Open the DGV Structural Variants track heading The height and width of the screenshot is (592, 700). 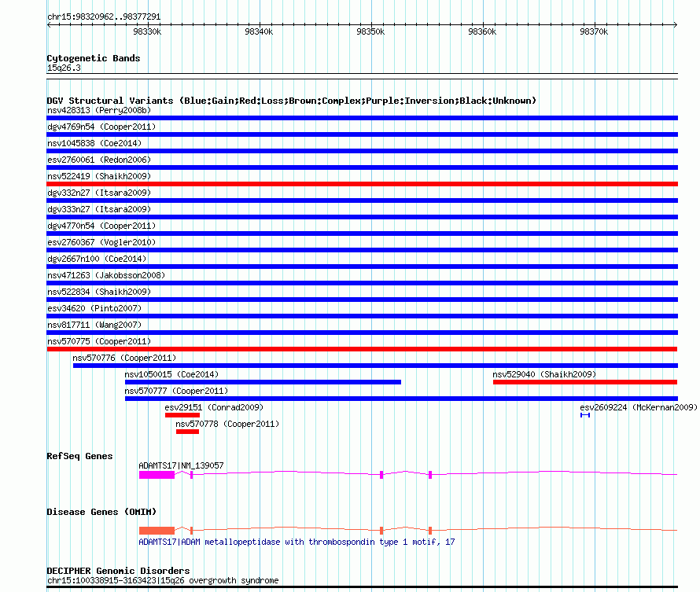[291, 101]
